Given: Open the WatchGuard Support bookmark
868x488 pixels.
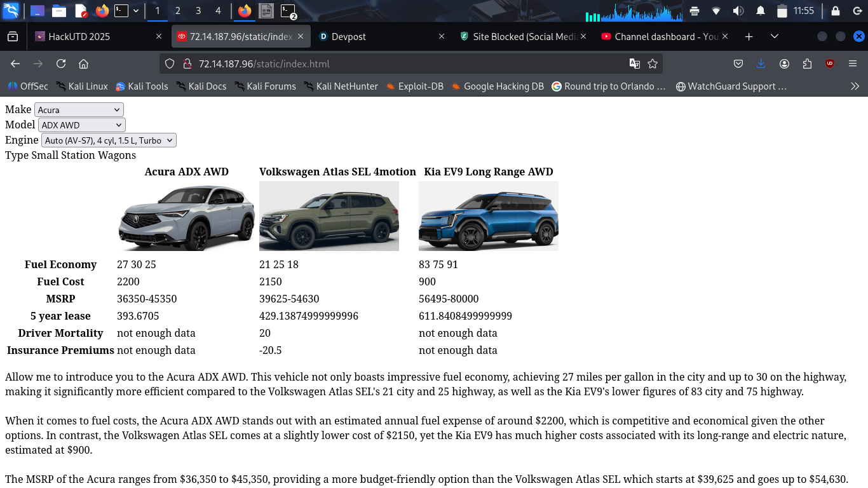Looking at the screenshot, I should (x=731, y=86).
